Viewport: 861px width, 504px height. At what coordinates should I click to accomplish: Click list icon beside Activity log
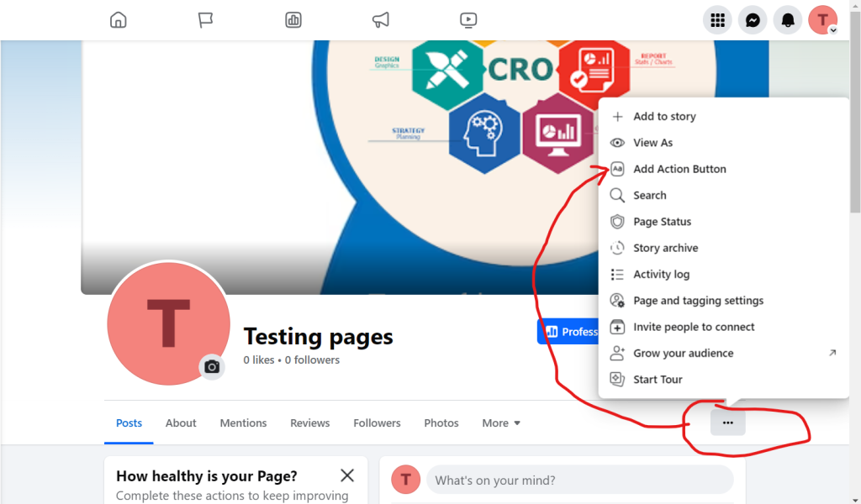(x=617, y=274)
